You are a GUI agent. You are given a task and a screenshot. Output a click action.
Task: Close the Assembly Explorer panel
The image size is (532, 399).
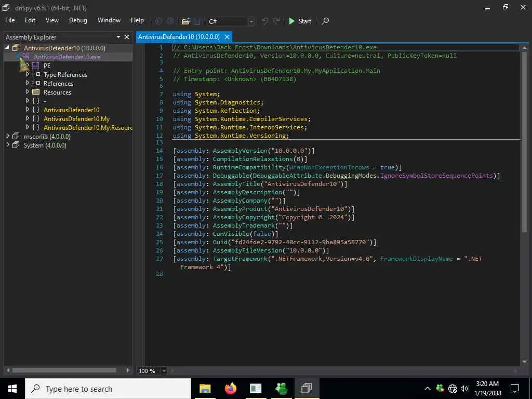127,37
